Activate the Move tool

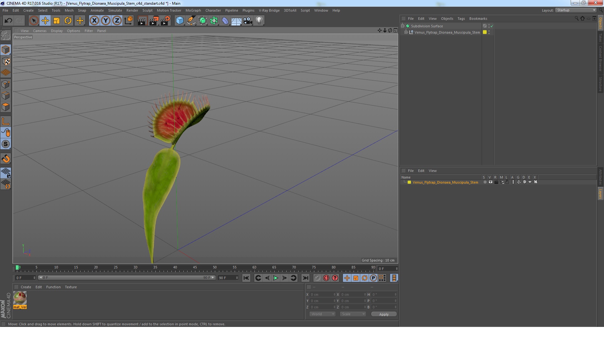(45, 21)
